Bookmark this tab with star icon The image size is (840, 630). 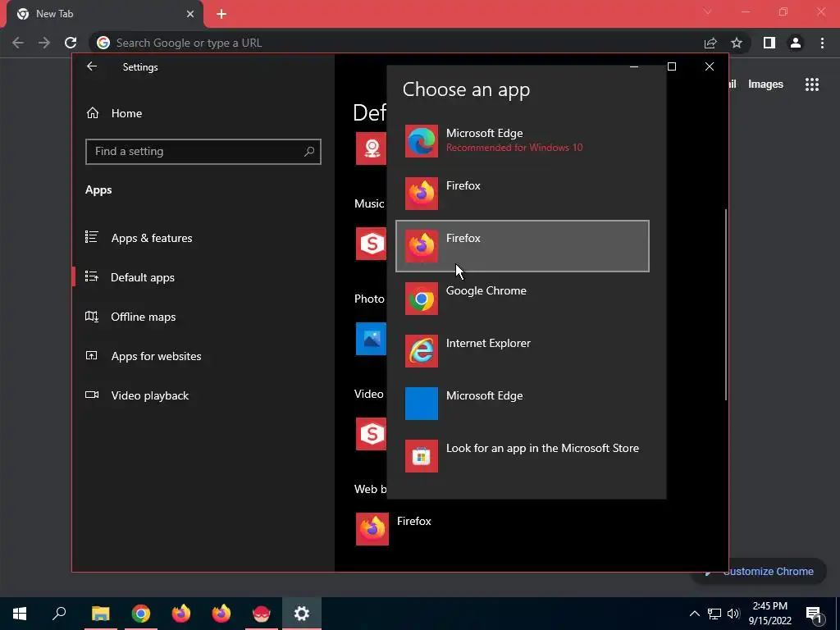[737, 43]
